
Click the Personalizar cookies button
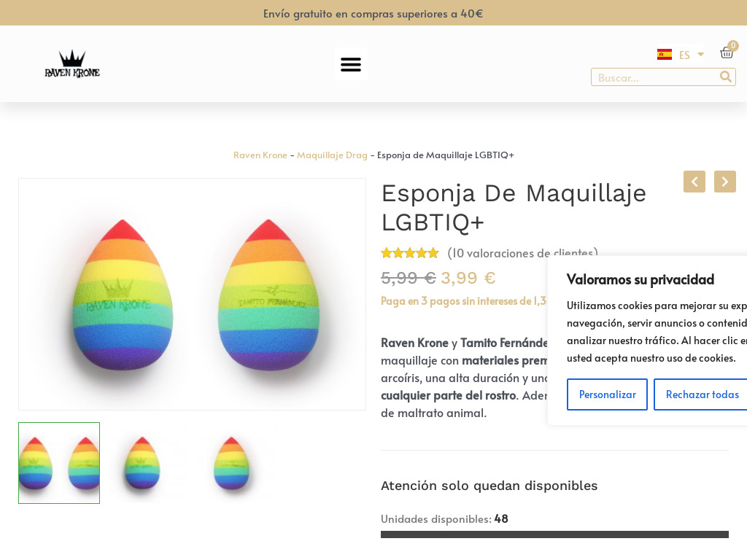[607, 394]
